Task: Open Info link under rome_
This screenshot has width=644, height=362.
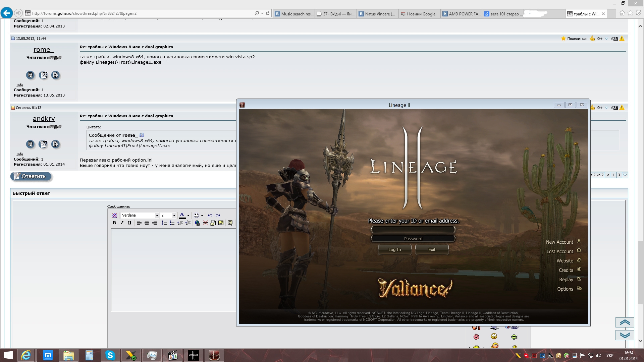Action: (20, 85)
